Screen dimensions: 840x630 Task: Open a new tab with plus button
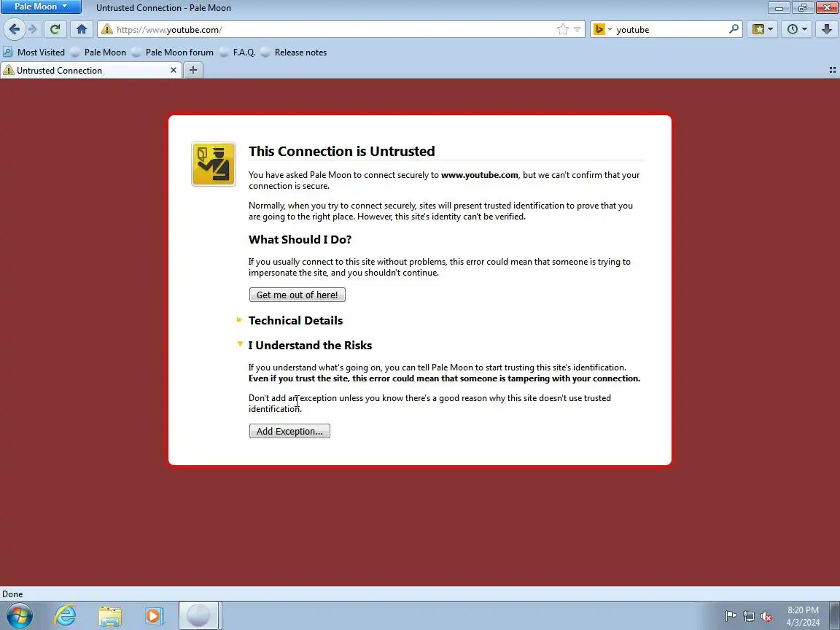[x=193, y=70]
